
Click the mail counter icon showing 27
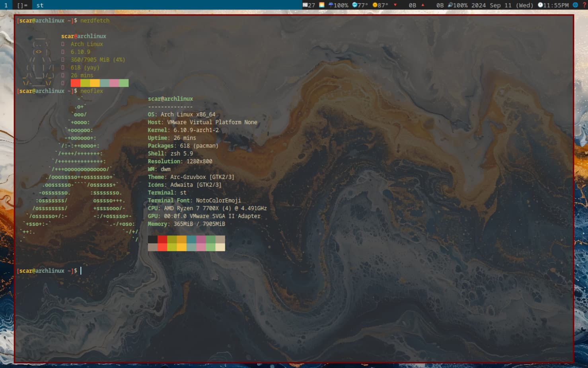[x=305, y=5]
